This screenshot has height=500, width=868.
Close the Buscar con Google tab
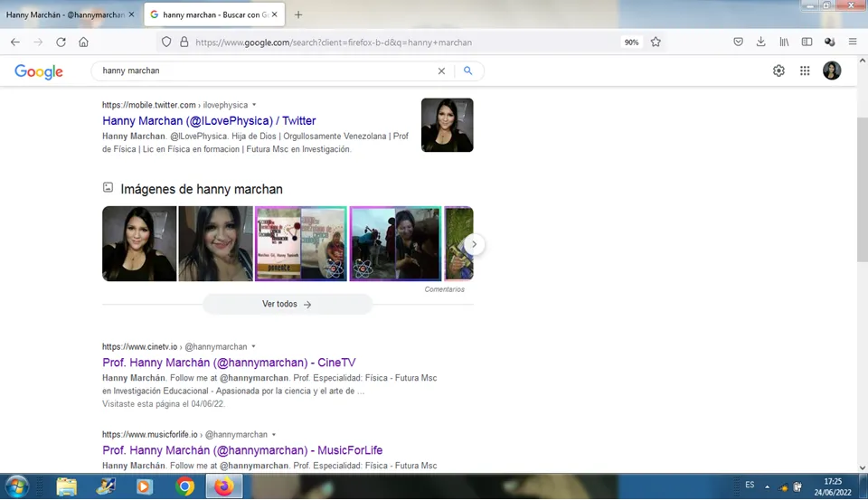coord(275,15)
